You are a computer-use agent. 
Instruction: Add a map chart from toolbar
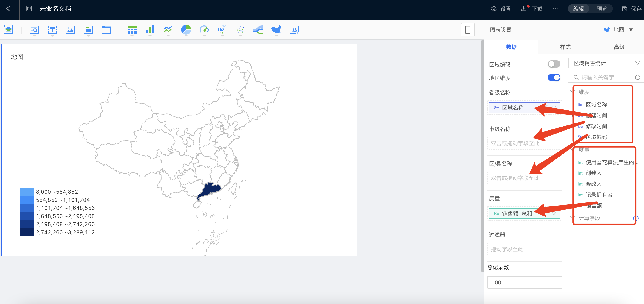tap(276, 30)
